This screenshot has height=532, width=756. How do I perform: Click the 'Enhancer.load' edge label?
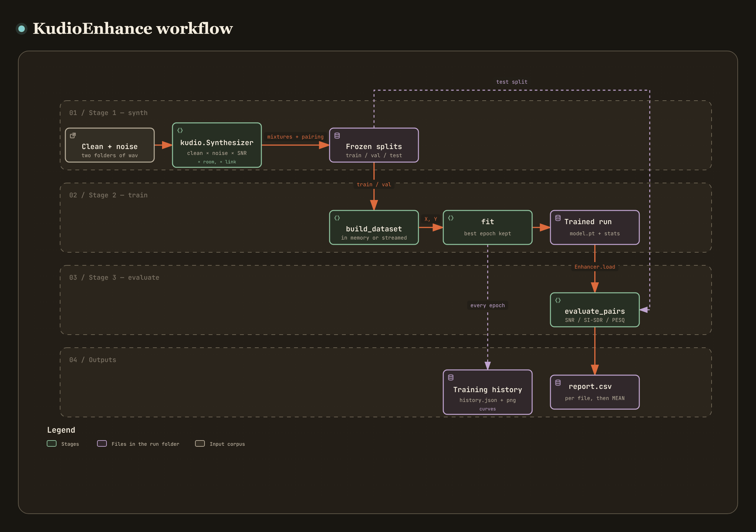click(594, 267)
